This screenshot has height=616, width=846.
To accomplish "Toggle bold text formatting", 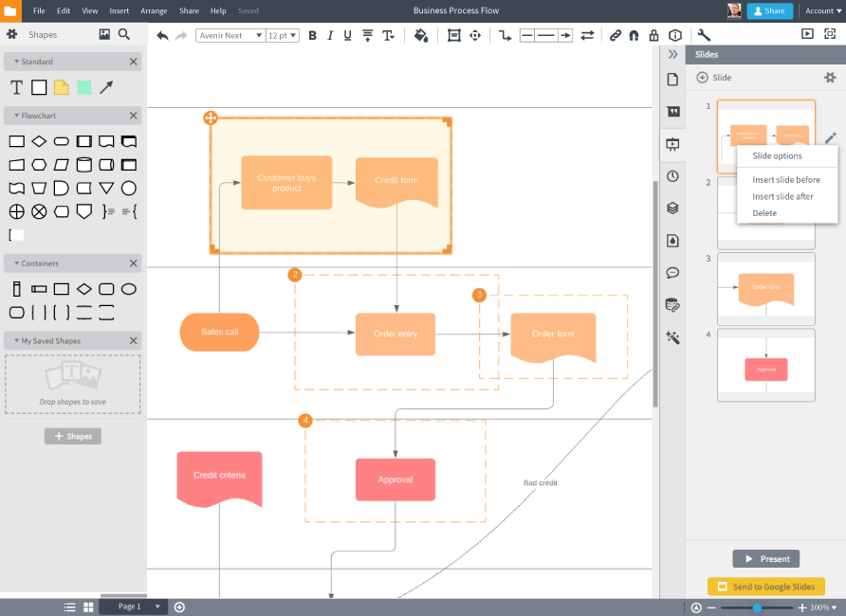I will click(x=312, y=35).
